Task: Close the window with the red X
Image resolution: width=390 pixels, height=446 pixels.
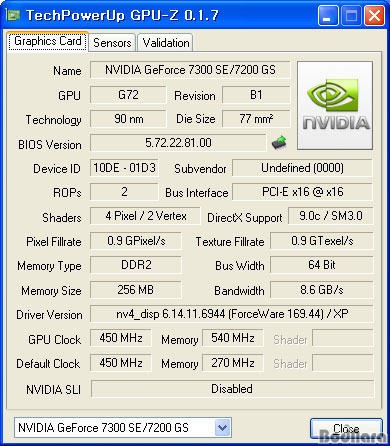Action: pyautogui.click(x=375, y=15)
